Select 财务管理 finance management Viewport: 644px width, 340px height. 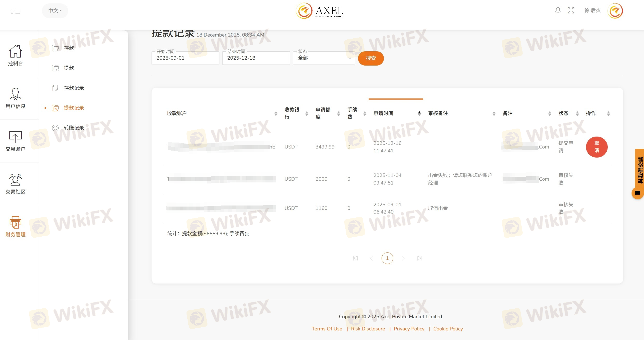(x=16, y=226)
